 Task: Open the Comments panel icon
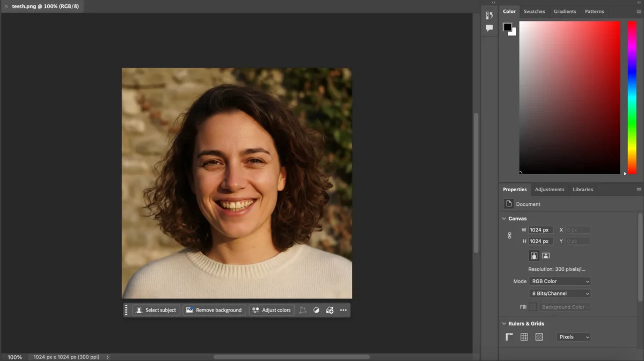point(489,28)
